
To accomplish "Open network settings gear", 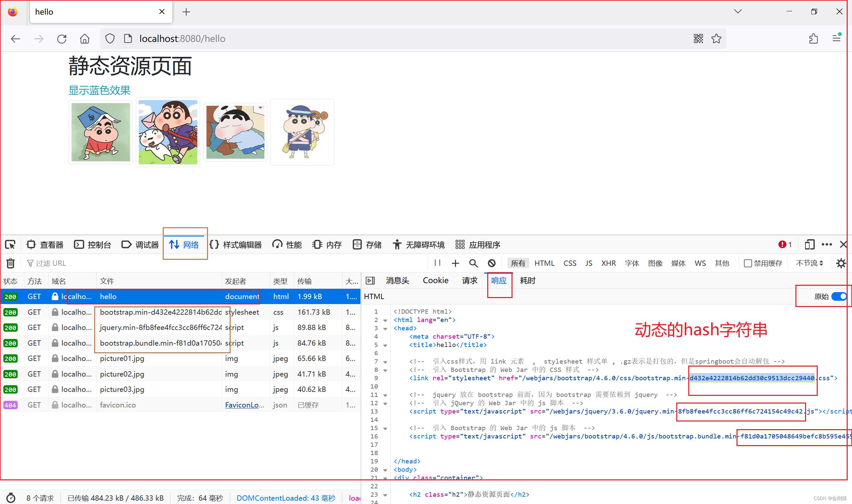I will (x=841, y=263).
